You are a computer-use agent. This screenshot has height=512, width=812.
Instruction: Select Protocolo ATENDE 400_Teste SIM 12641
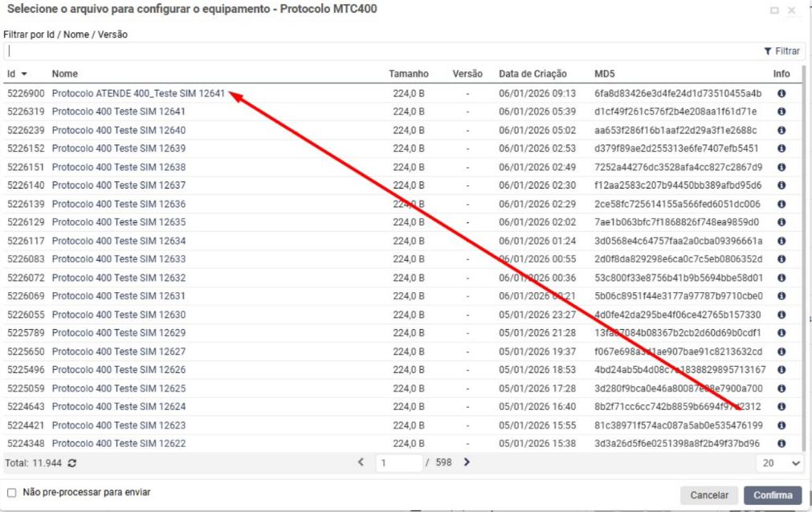click(x=138, y=93)
